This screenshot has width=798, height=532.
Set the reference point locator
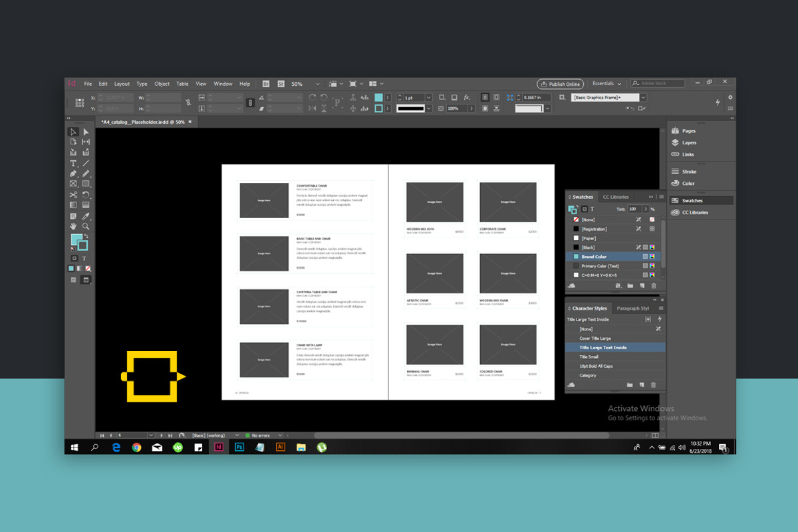point(80,103)
